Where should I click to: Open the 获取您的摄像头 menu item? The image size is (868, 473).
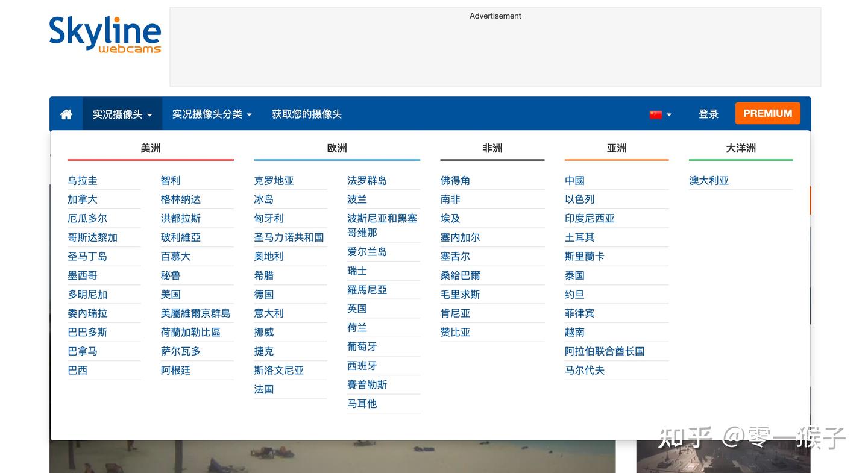[306, 114]
